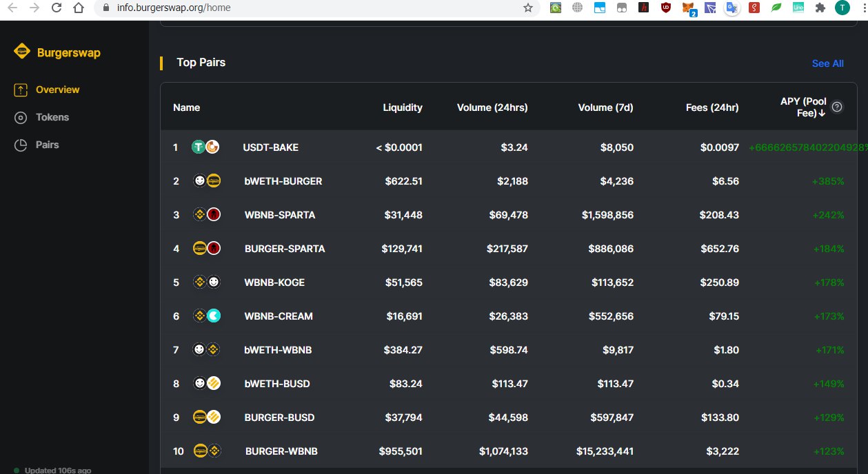Image resolution: width=868 pixels, height=474 pixels.
Task: Click the USDT-BAKE token pair icon
Action: point(205,147)
